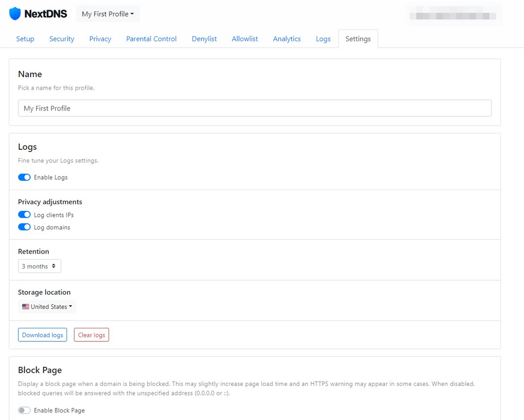Switch to the Security tab

[61, 38]
